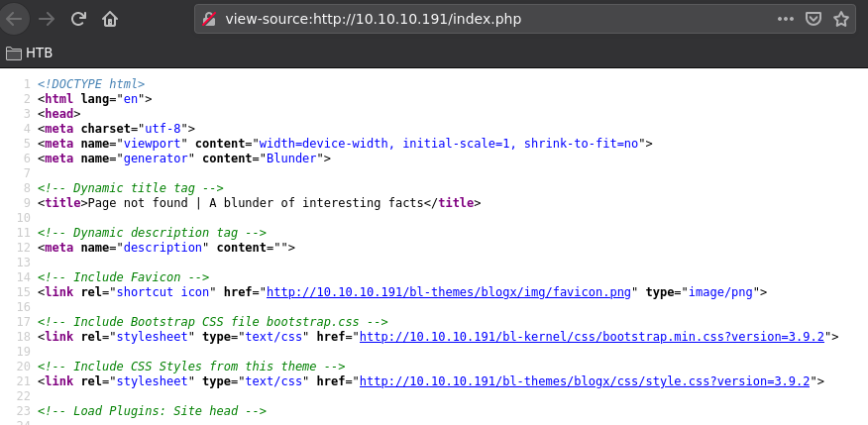Click the browser Back arrow button

coord(14,19)
